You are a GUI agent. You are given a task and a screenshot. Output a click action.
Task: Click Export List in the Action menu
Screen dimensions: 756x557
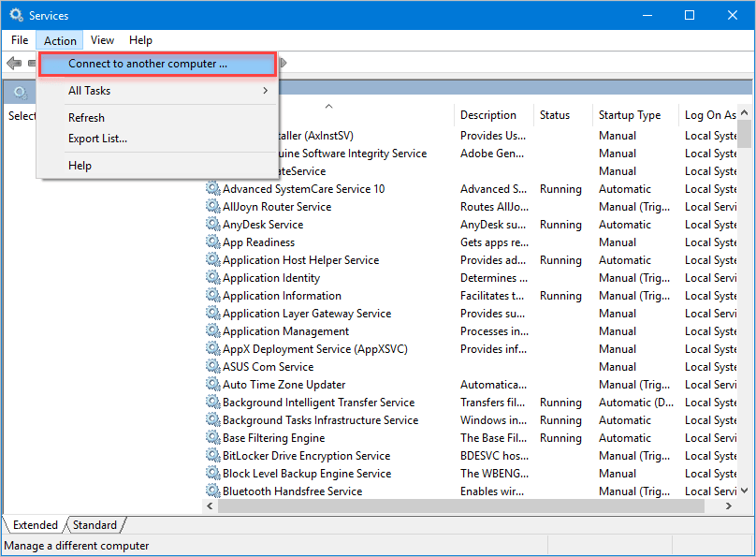(x=97, y=139)
